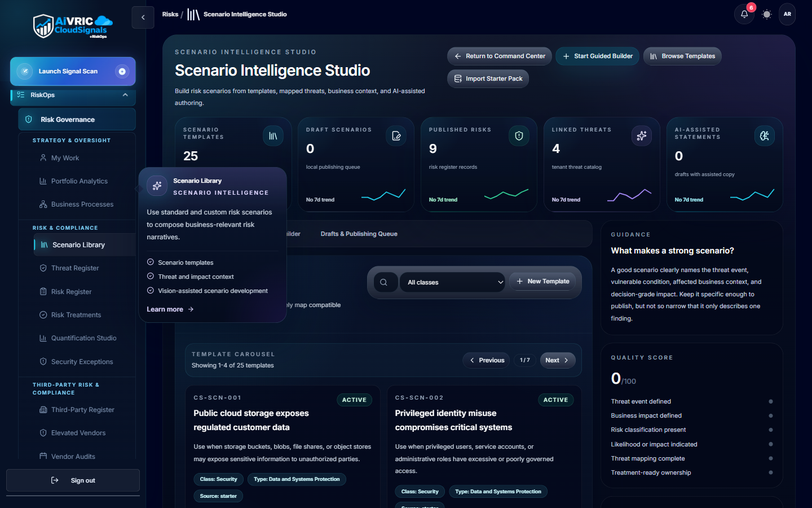812x508 pixels.
Task: Start Guided Builder
Action: click(x=597, y=56)
